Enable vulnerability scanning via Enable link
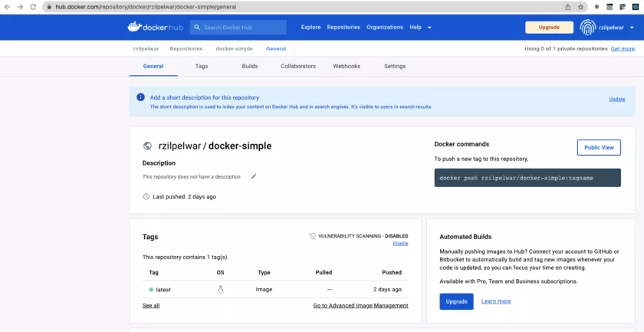The width and height of the screenshot is (644, 332). click(x=400, y=243)
